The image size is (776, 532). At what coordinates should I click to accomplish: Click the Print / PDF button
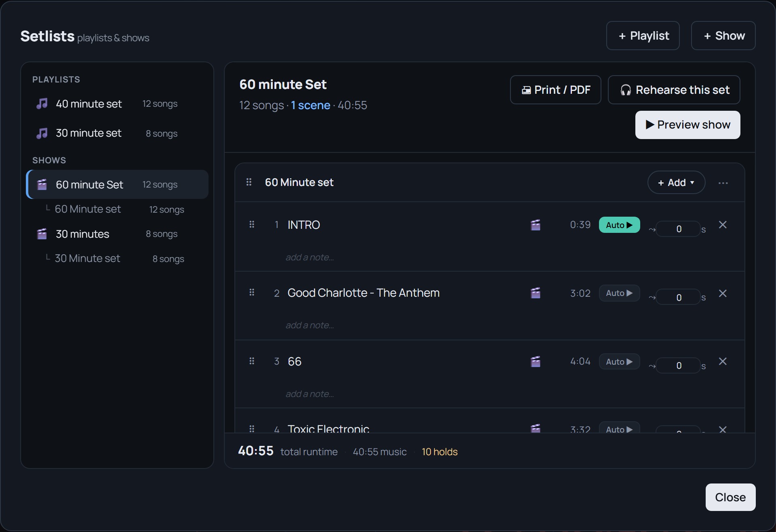[555, 90]
